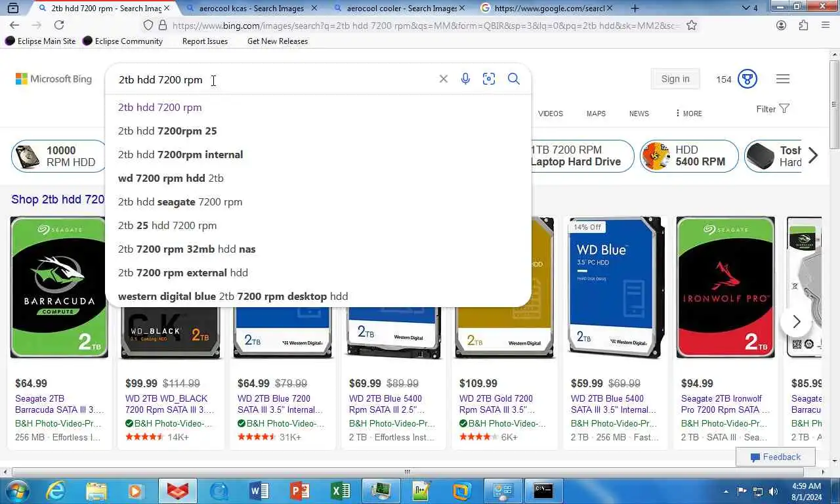Go to Microsoft Bing home logo
The height and width of the screenshot is (504, 840).
[54, 79]
